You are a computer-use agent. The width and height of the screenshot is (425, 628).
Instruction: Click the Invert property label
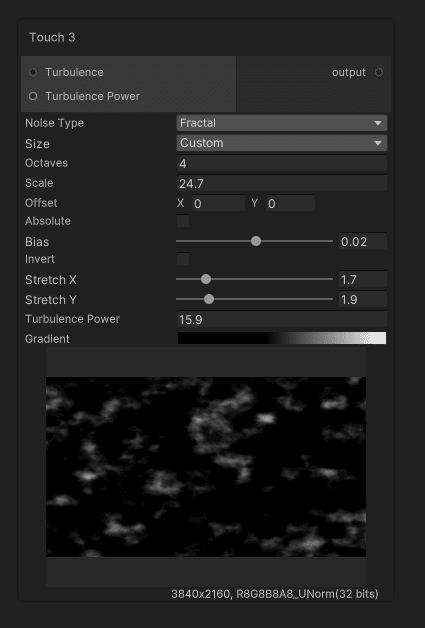[x=40, y=259]
